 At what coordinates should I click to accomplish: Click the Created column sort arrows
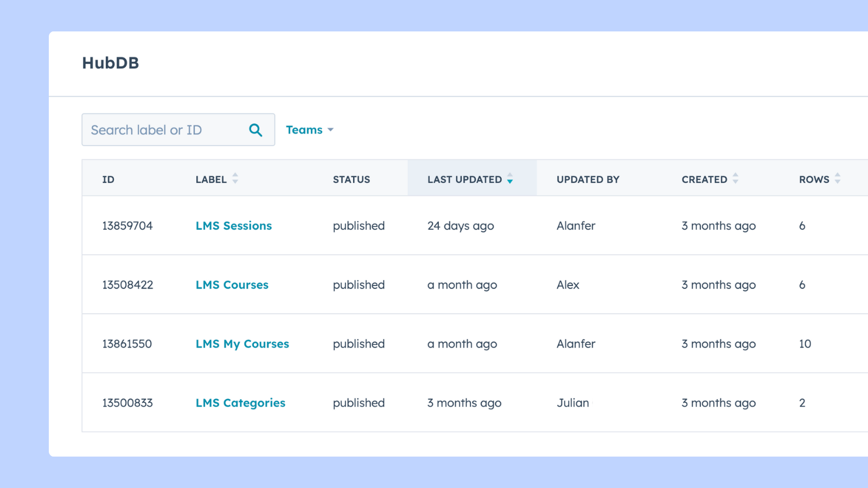pyautogui.click(x=736, y=178)
